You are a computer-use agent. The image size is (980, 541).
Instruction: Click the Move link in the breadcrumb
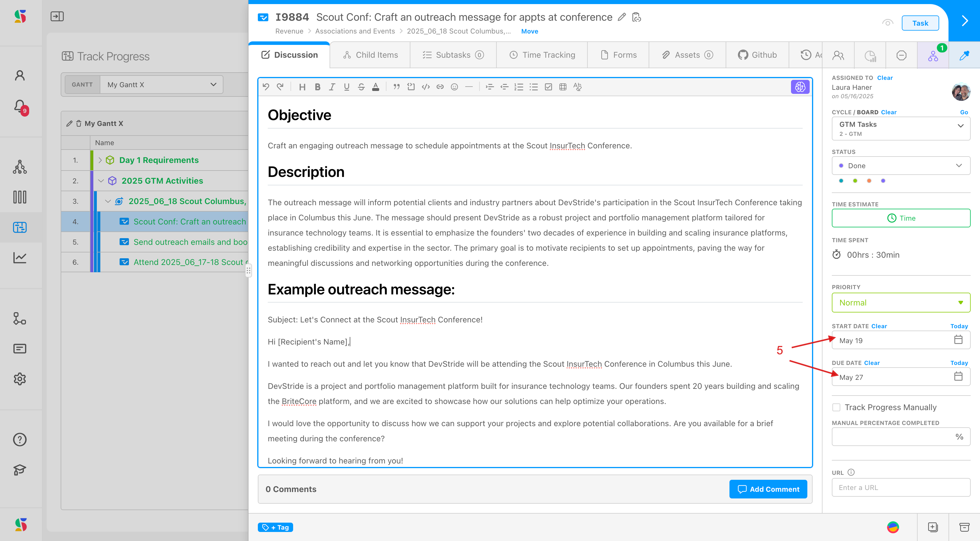click(x=529, y=31)
